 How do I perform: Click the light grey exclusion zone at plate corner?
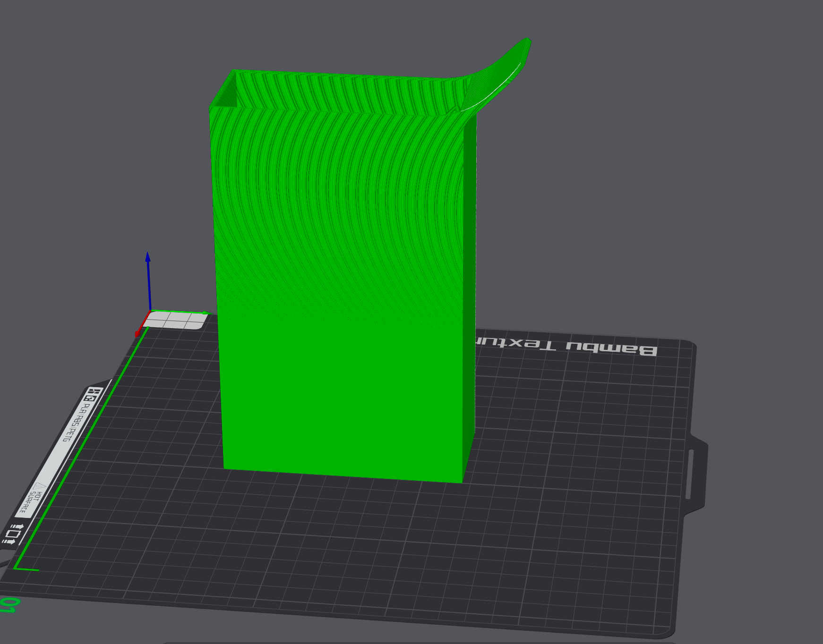175,321
